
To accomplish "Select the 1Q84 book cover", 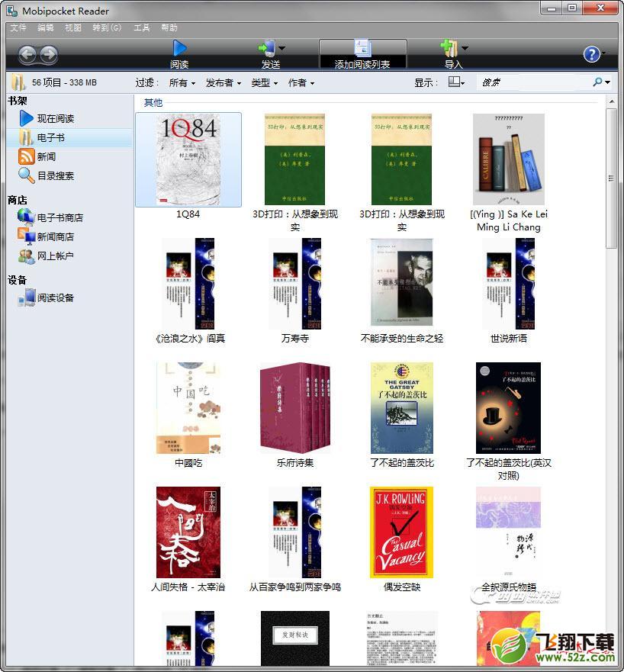I will (x=188, y=159).
